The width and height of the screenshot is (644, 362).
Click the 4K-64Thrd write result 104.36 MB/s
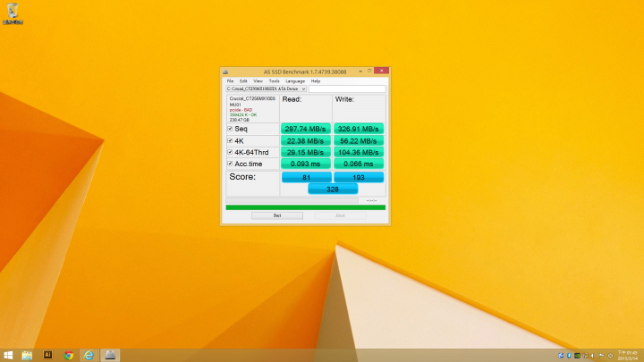pyautogui.click(x=359, y=152)
